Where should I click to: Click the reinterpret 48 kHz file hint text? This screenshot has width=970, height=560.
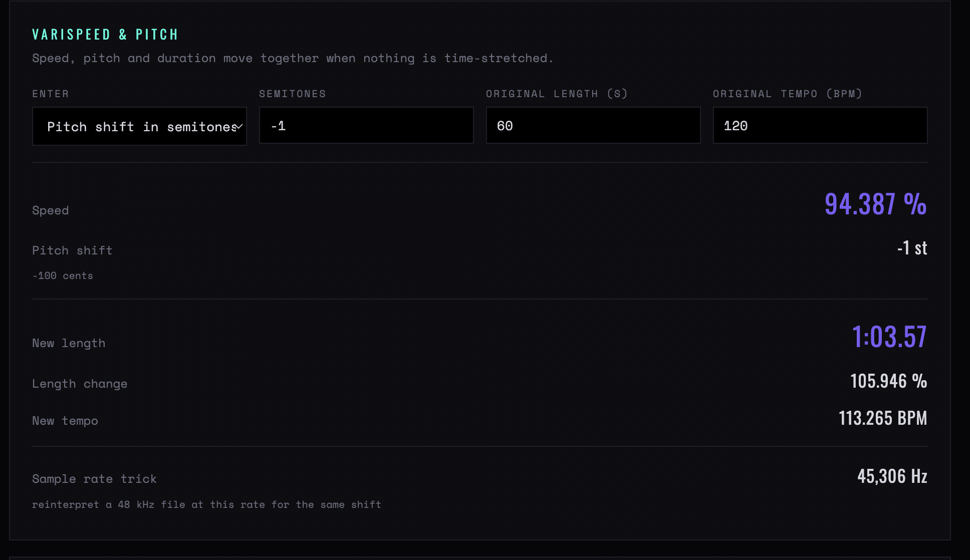206,504
